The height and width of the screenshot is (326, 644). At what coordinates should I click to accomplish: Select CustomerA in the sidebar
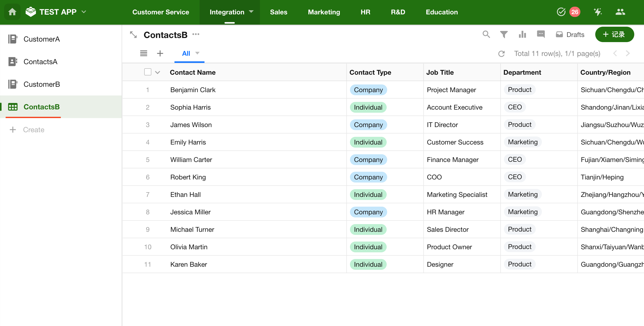(x=42, y=39)
